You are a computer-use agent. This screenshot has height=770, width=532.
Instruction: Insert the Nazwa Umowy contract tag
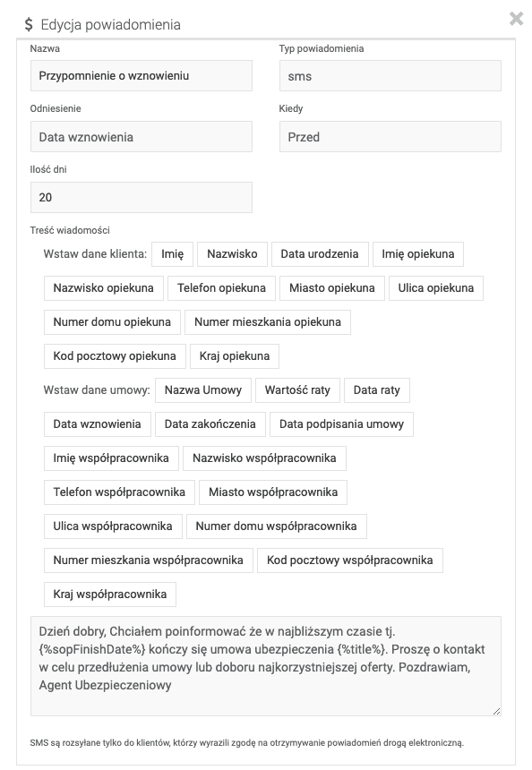(203, 389)
